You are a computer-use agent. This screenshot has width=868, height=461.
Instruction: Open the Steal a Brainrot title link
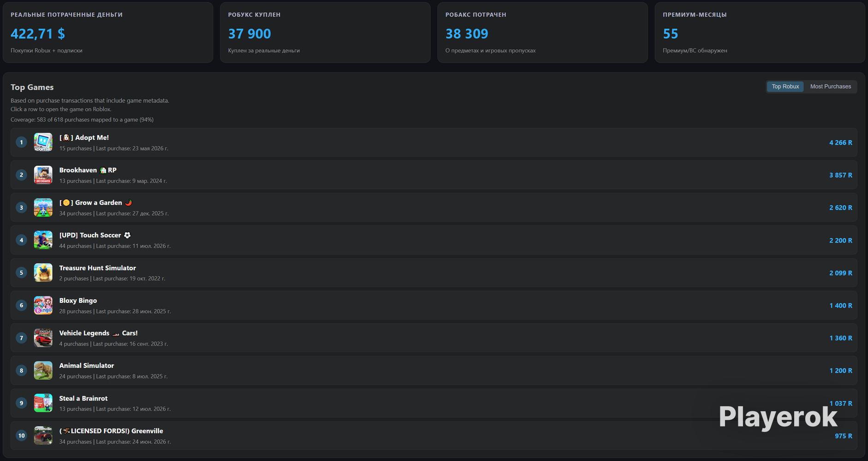83,398
